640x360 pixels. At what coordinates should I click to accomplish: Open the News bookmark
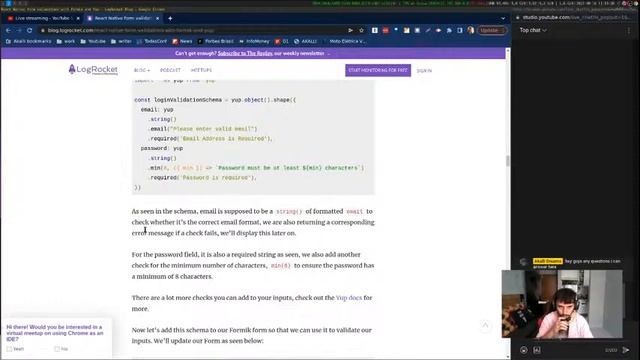click(x=182, y=41)
